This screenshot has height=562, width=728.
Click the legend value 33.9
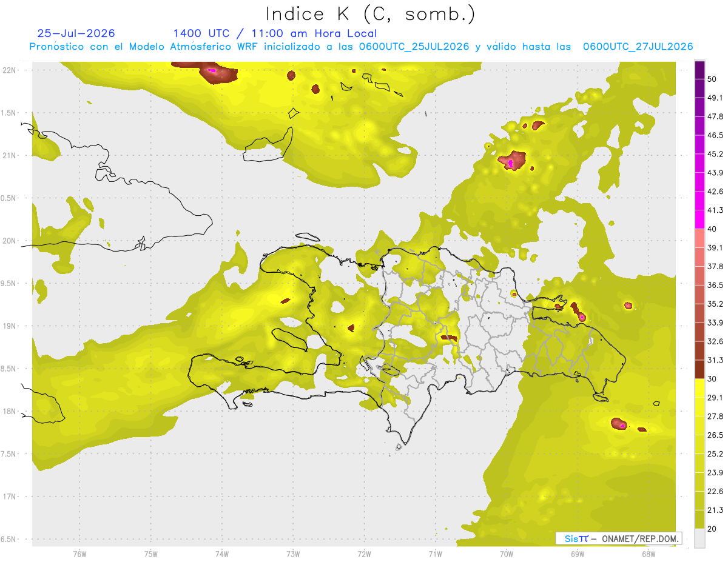(715, 323)
